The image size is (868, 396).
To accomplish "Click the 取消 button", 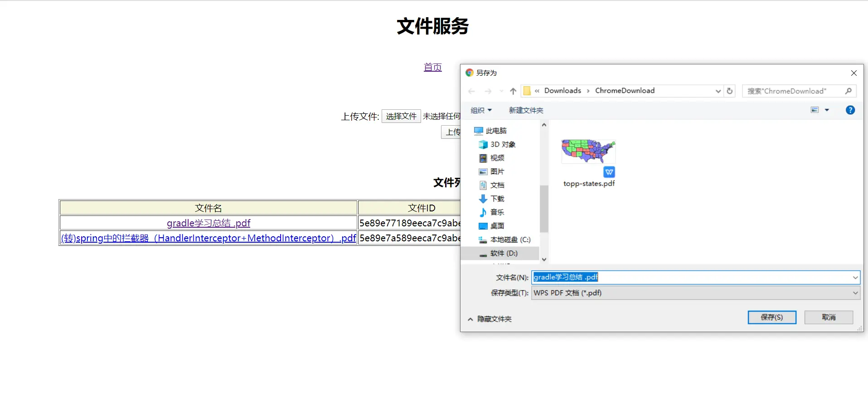I will [829, 317].
